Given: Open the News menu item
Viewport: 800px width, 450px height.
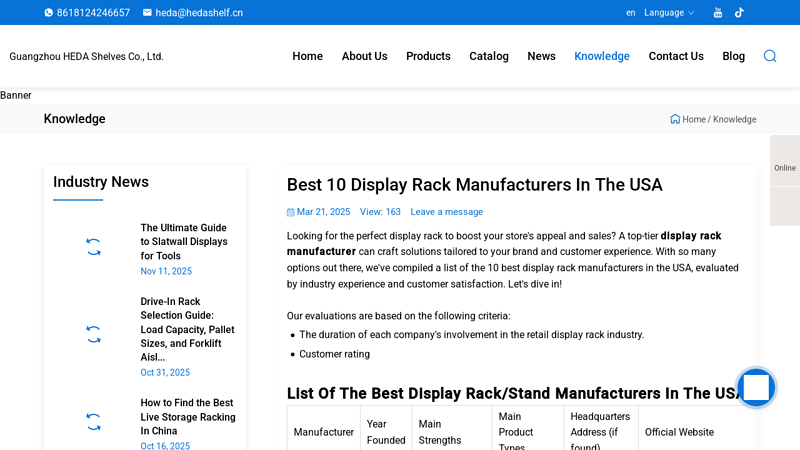Looking at the screenshot, I should (541, 56).
